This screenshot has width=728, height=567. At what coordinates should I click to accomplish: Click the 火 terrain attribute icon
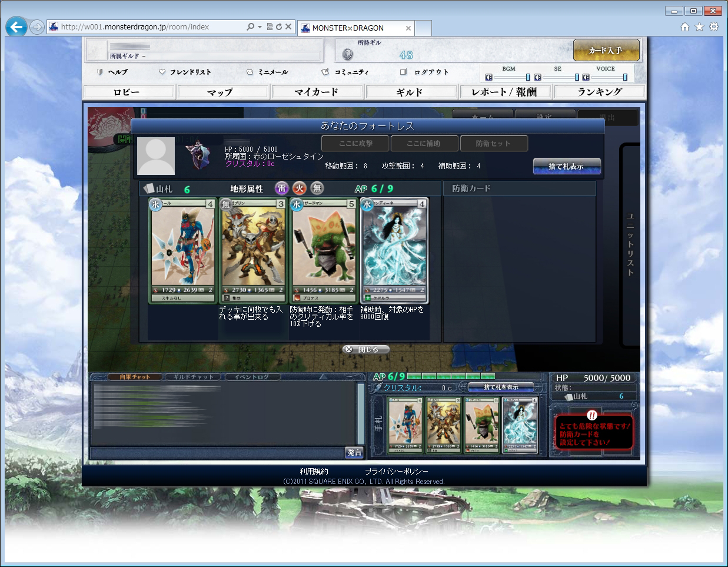click(x=300, y=188)
